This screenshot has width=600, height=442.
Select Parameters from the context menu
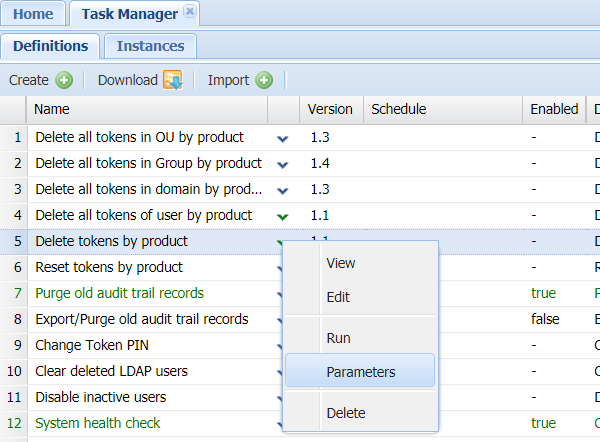pyautogui.click(x=360, y=372)
